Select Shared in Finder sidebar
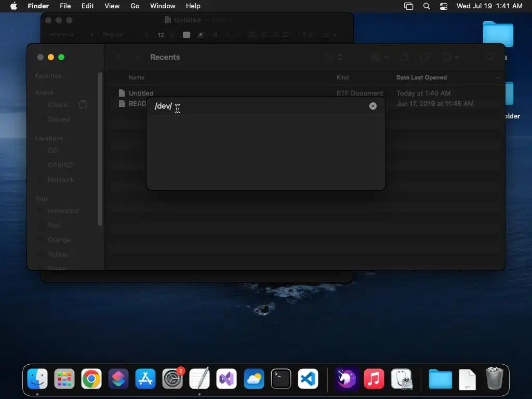The width and height of the screenshot is (532, 399). [58, 119]
